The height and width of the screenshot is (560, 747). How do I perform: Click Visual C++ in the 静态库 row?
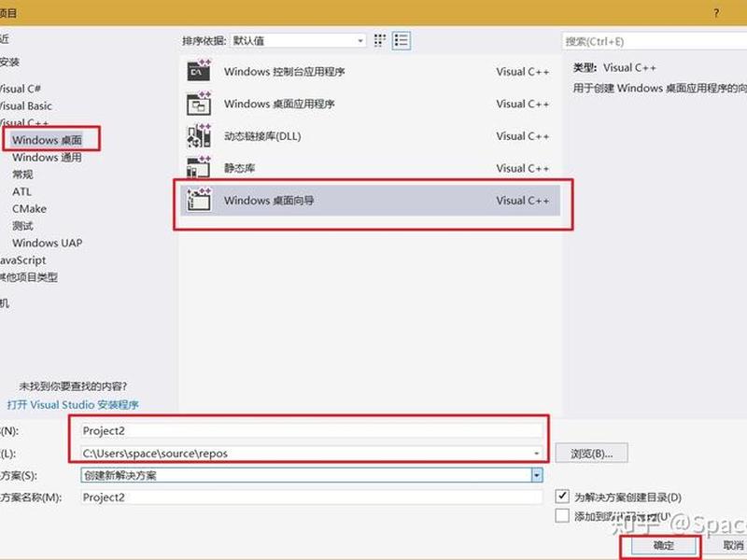(x=523, y=168)
